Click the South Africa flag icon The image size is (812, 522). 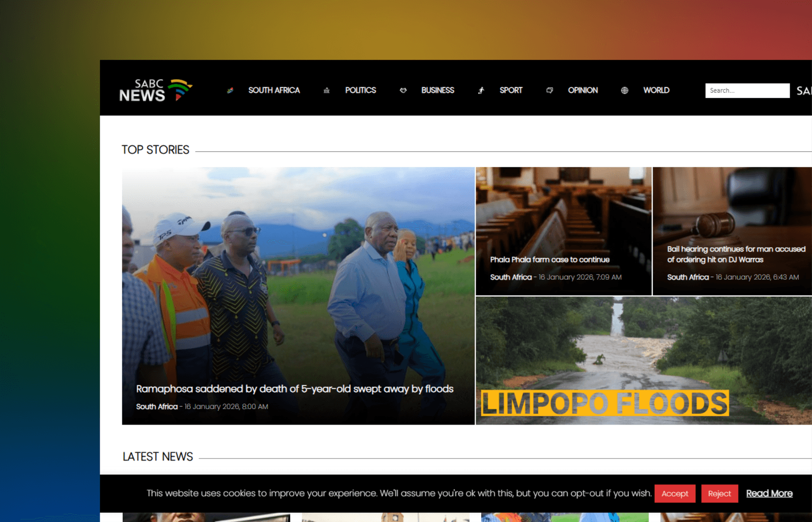(230, 90)
